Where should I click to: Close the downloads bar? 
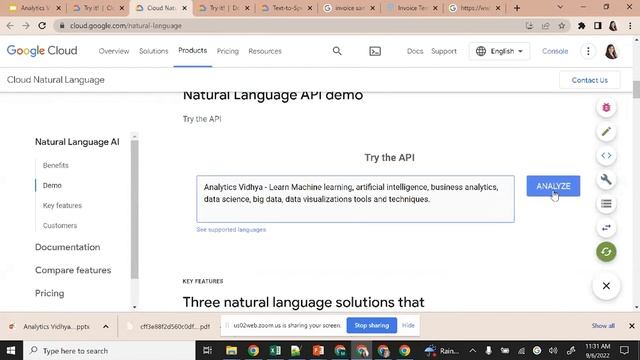pyautogui.click(x=631, y=326)
